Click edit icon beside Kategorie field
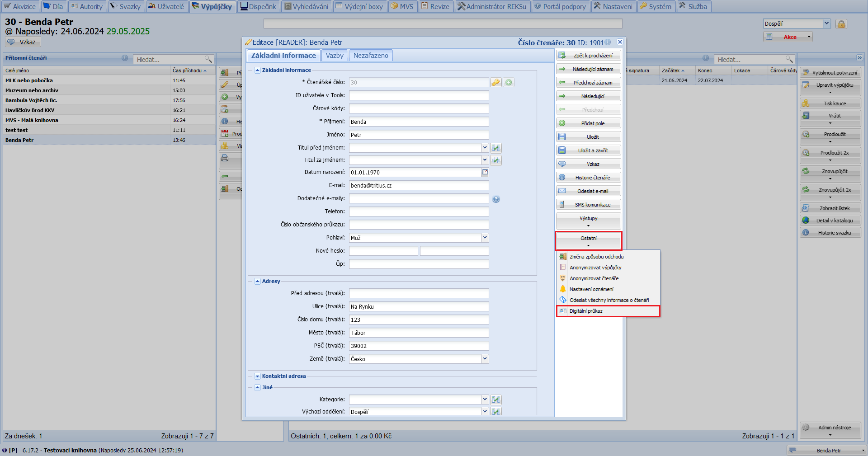The height and width of the screenshot is (456, 868). click(496, 400)
